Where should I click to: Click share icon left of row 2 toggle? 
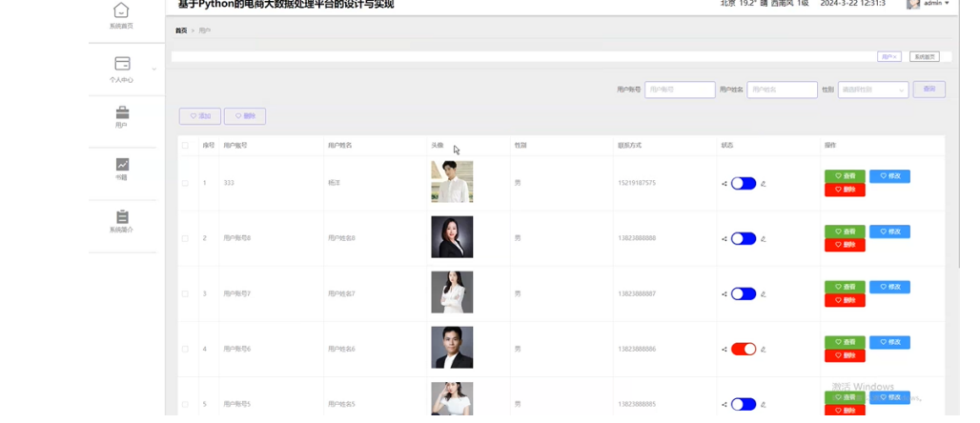725,239
